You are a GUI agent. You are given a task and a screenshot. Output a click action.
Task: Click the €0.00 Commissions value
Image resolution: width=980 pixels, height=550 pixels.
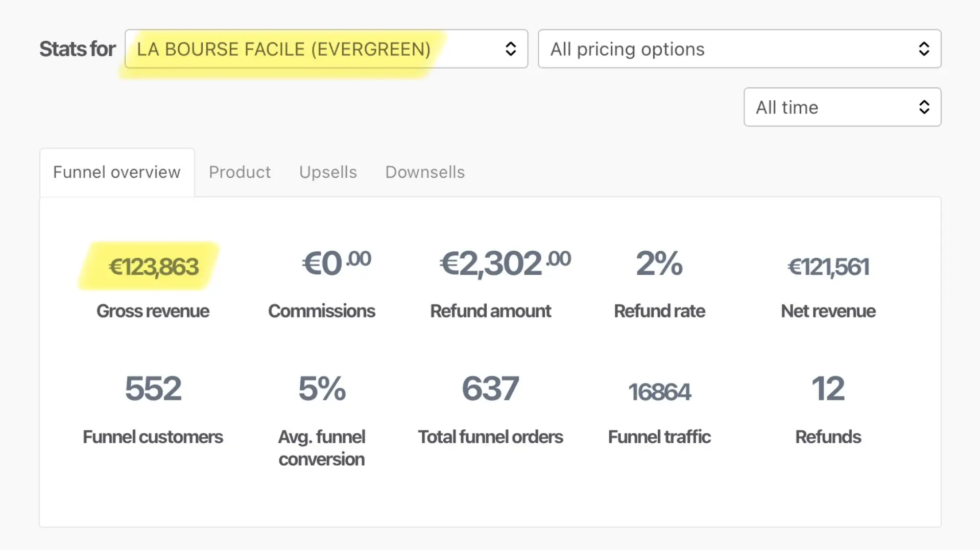click(336, 263)
